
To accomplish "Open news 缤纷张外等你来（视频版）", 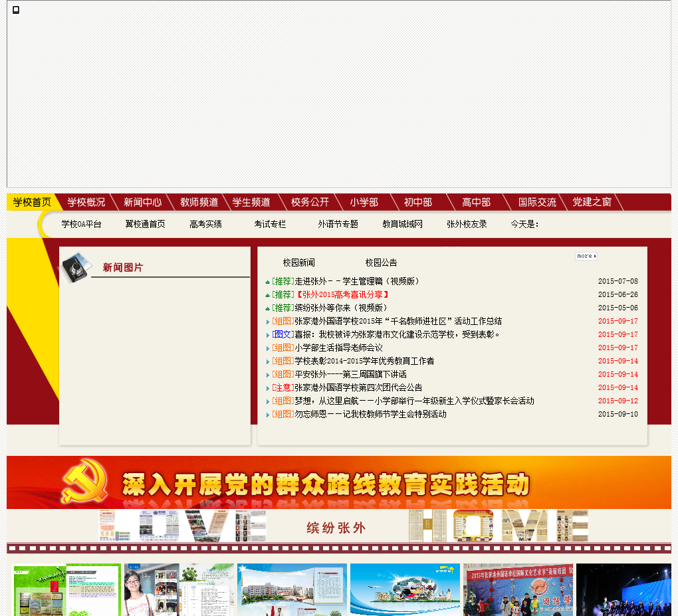I will (341, 308).
